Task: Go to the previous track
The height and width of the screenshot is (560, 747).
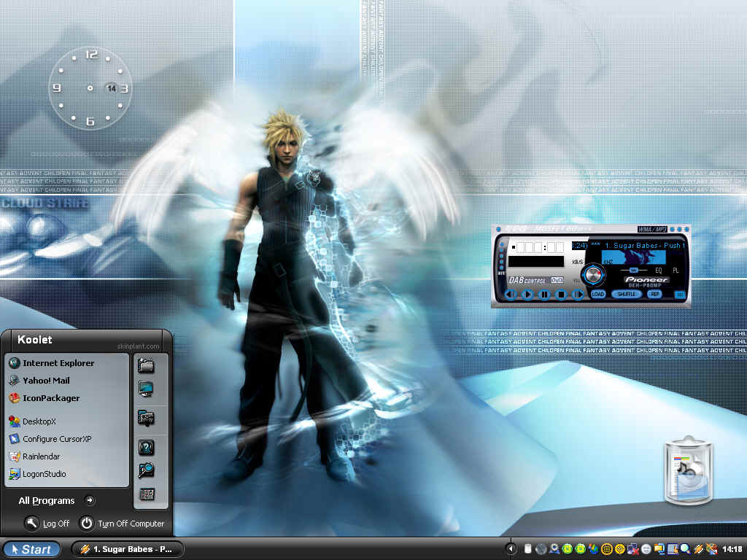Action: click(x=510, y=295)
